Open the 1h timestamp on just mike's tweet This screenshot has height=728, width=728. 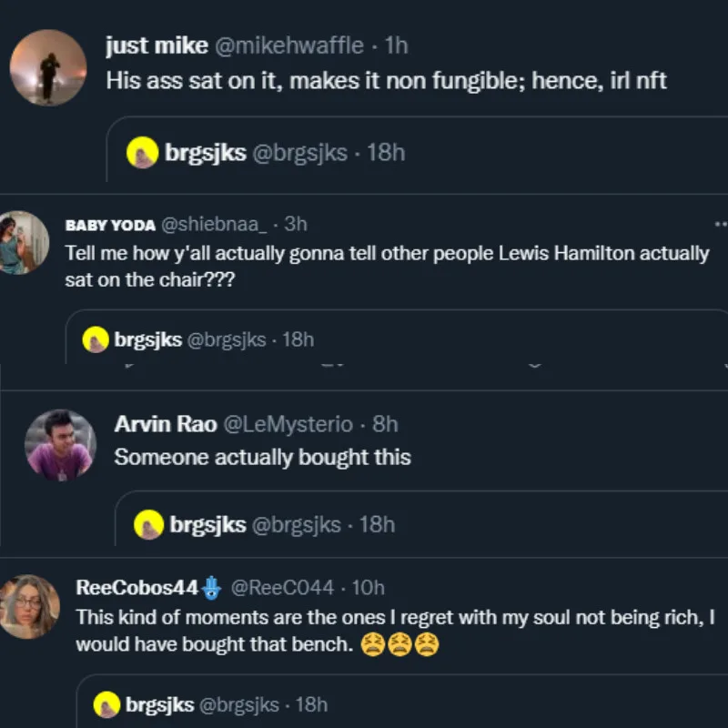coord(397,45)
